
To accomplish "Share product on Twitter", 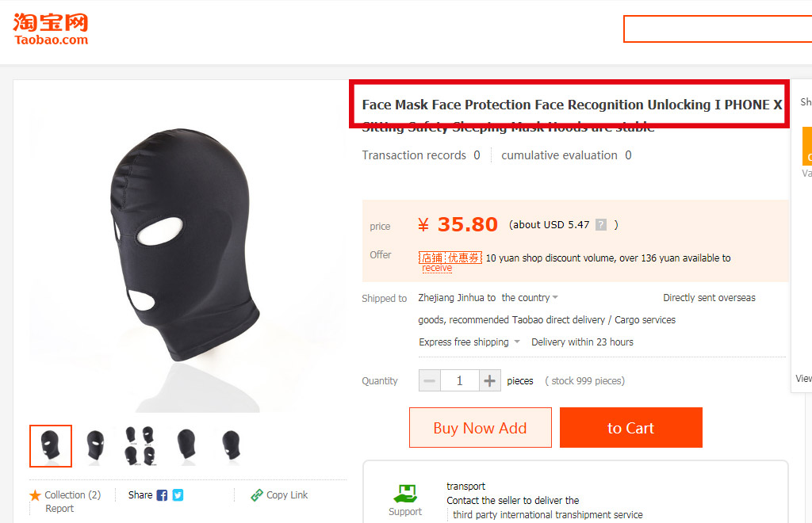I will 178,495.
